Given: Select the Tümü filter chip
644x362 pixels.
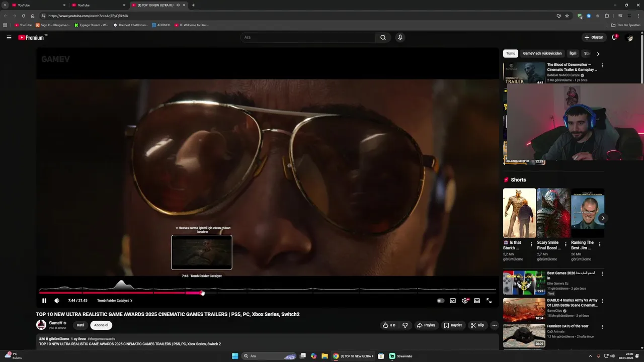Looking at the screenshot, I should [x=511, y=53].
